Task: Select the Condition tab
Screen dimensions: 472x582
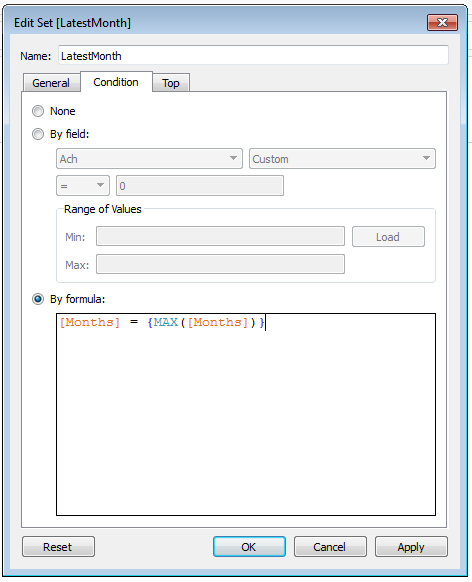Action: (116, 82)
